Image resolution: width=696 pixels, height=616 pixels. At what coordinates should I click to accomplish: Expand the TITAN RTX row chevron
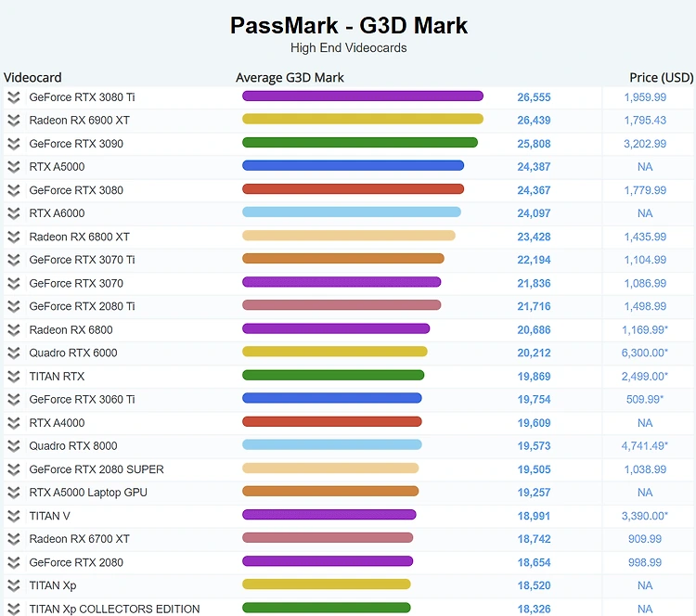[x=14, y=377]
